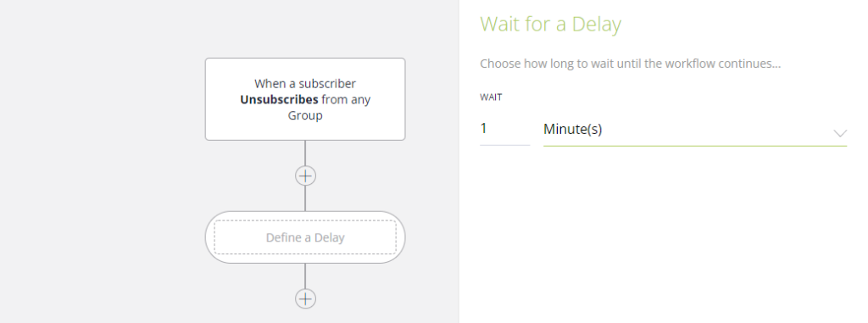This screenshot has height=323, width=868.
Task: Add a step below Define a Delay
Action: 305,298
